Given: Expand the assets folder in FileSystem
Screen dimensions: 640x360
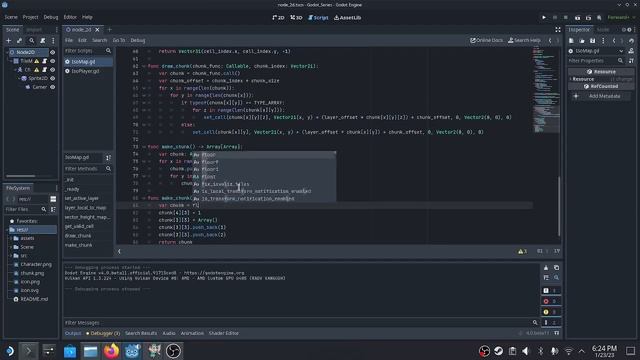Looking at the screenshot, I should (11, 238).
